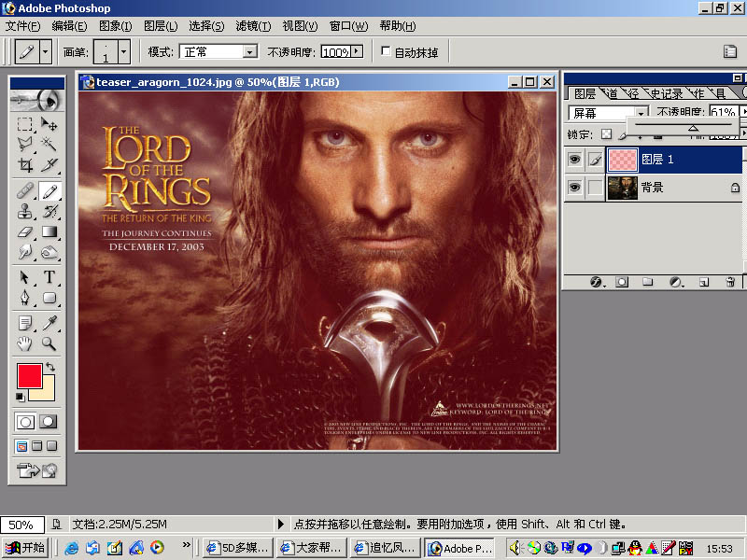The width and height of the screenshot is (747, 560).
Task: Open the 模式 dropdown showing 正常
Action: [x=249, y=51]
